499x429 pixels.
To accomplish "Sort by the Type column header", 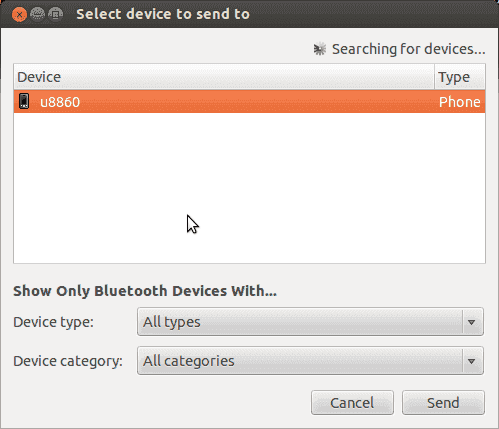I will tap(460, 77).
